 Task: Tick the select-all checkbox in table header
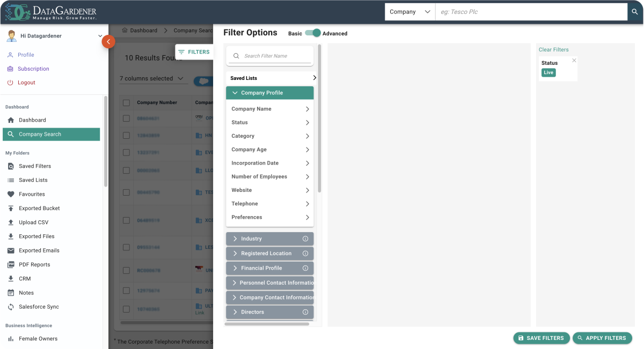(126, 103)
